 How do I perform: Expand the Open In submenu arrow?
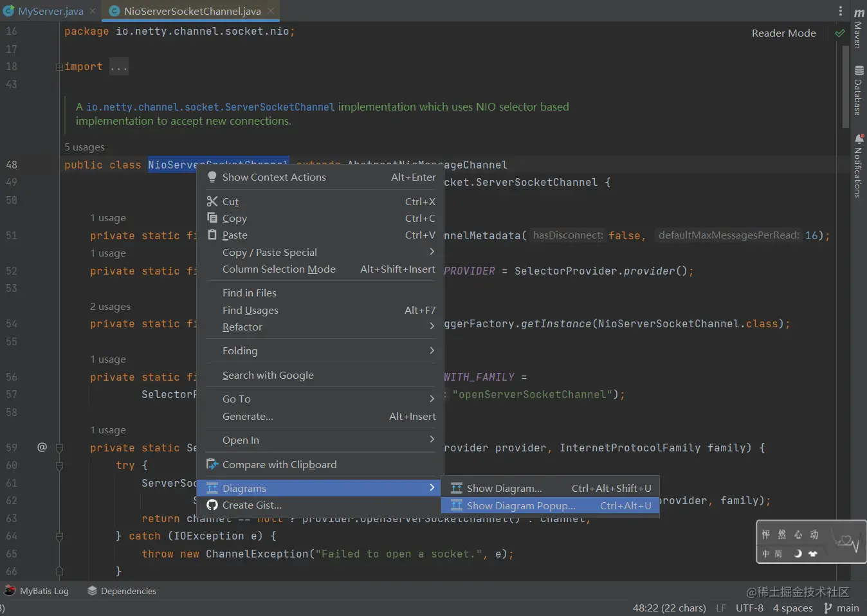(x=432, y=439)
